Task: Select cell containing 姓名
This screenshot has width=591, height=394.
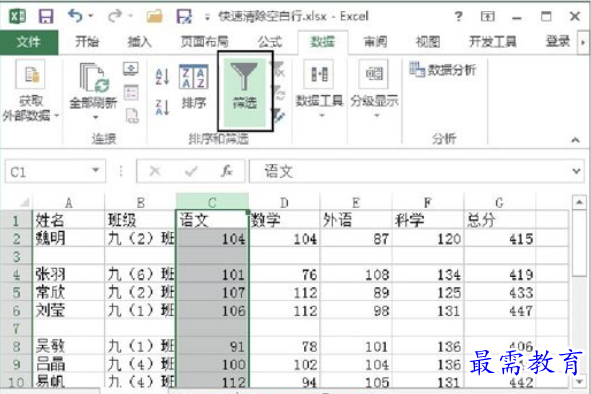Action: pos(69,220)
